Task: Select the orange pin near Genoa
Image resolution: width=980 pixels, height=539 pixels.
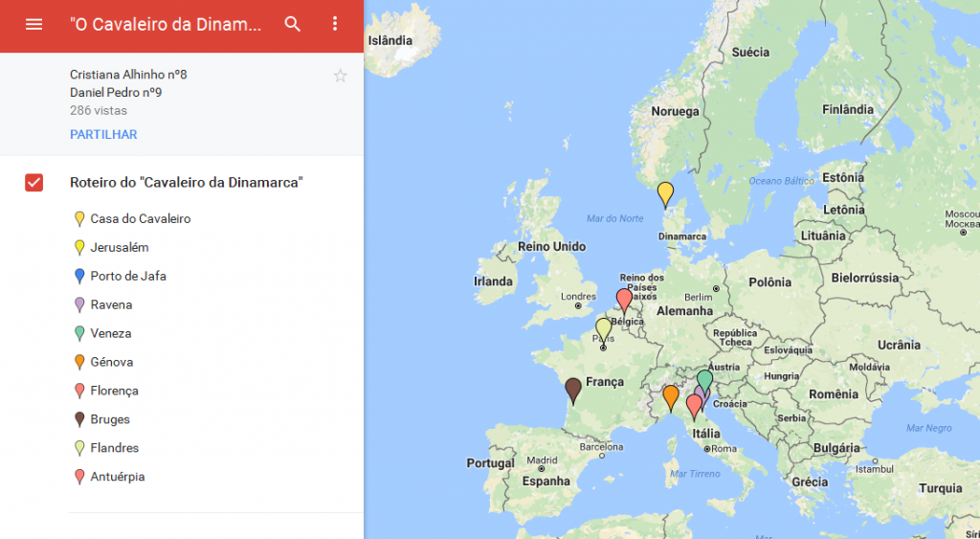Action: pos(671,395)
